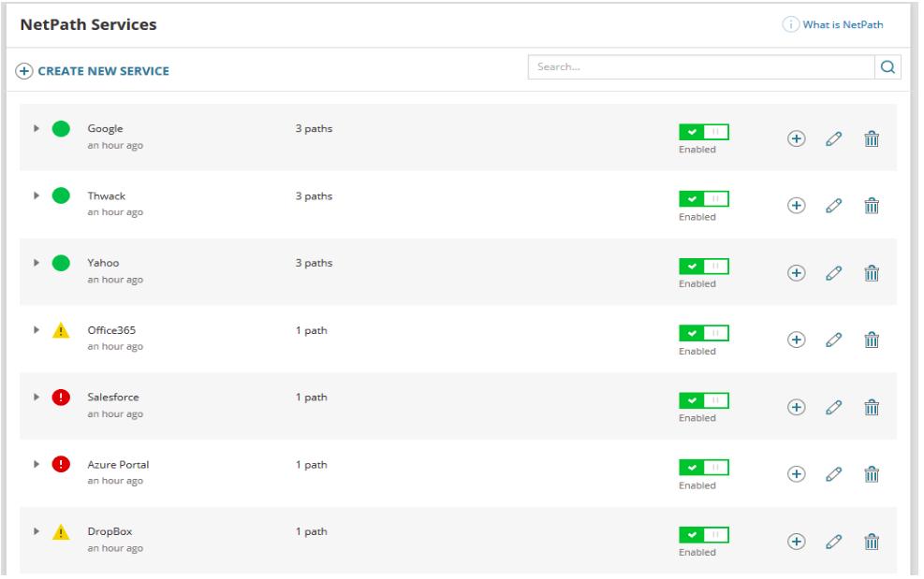
Task: Select the Salesforce service name
Action: (x=113, y=397)
